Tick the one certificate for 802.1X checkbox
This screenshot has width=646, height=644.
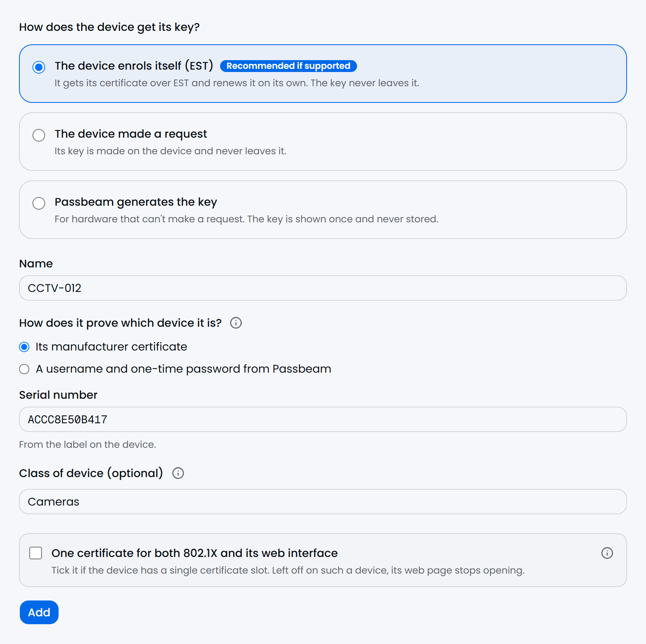coord(36,553)
